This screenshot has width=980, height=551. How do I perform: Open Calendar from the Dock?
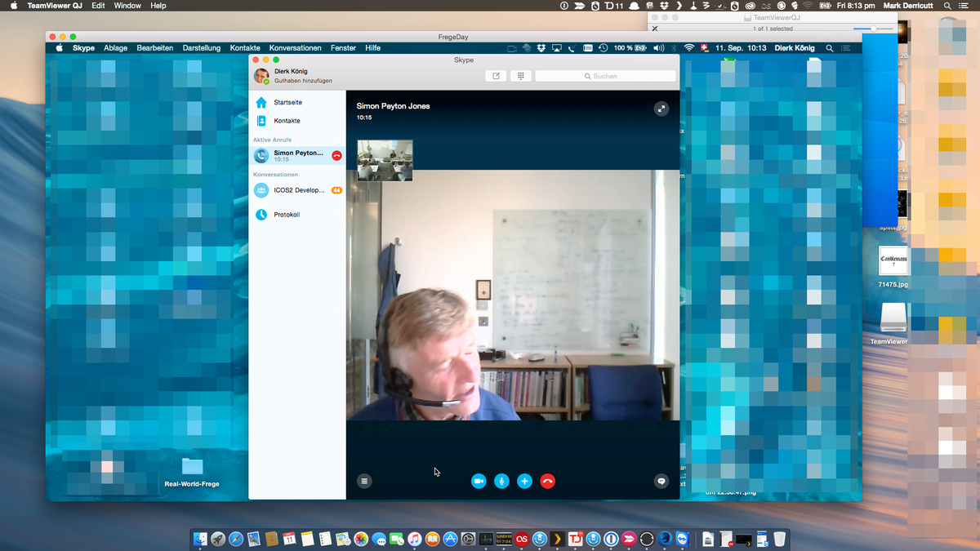point(290,539)
